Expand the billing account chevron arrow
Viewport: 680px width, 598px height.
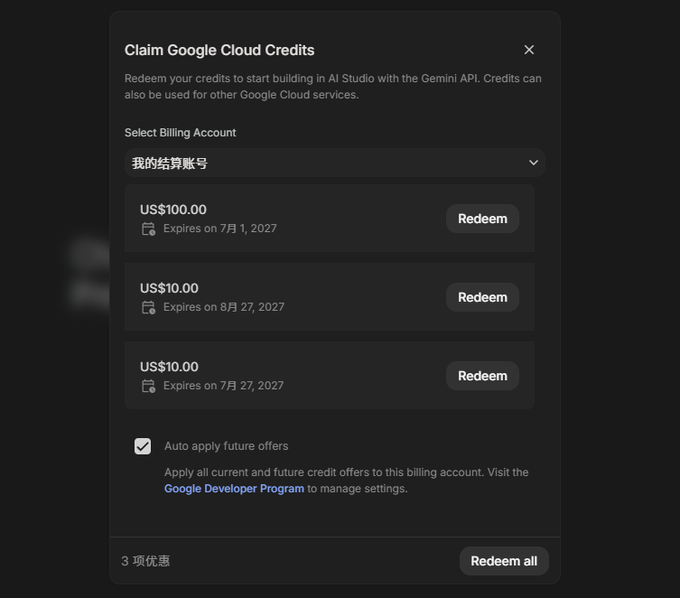coord(533,163)
